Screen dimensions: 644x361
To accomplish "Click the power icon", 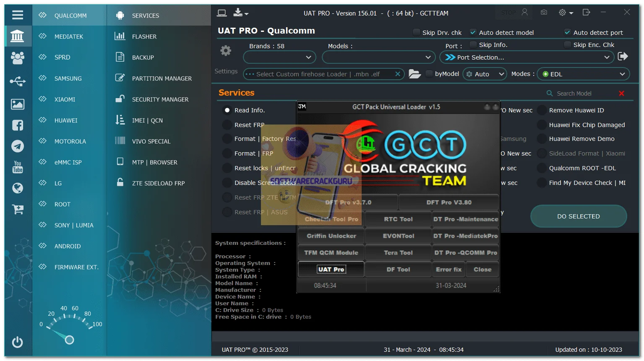I will pyautogui.click(x=18, y=342).
